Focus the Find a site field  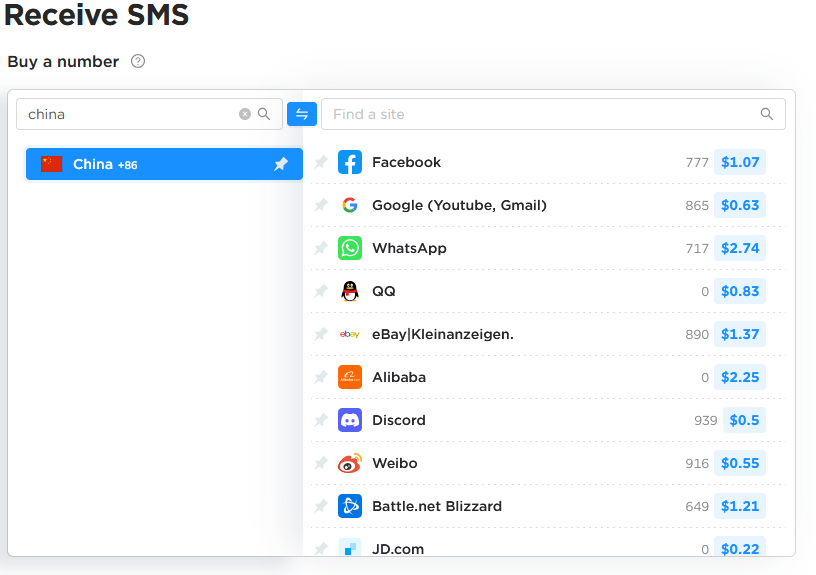point(553,114)
